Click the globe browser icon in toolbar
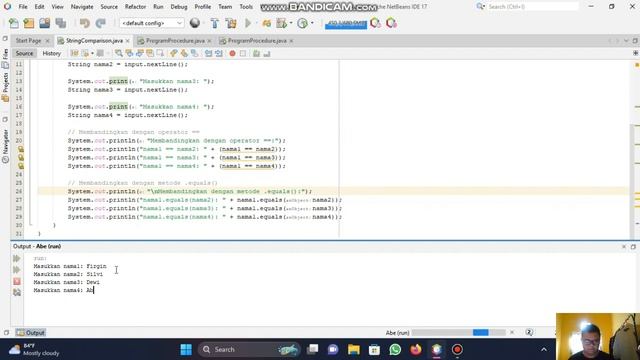640x360 pixels. [195, 23]
